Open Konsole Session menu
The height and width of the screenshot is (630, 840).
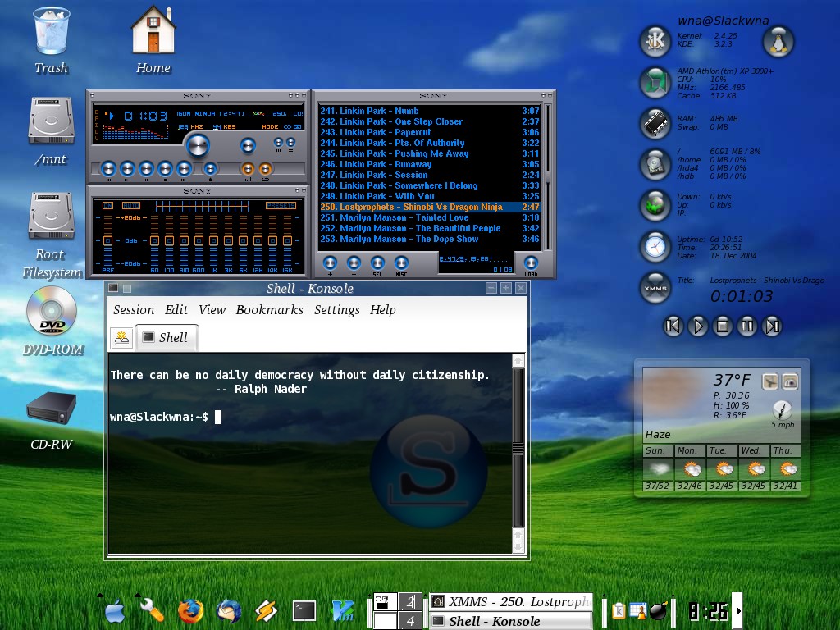134,310
